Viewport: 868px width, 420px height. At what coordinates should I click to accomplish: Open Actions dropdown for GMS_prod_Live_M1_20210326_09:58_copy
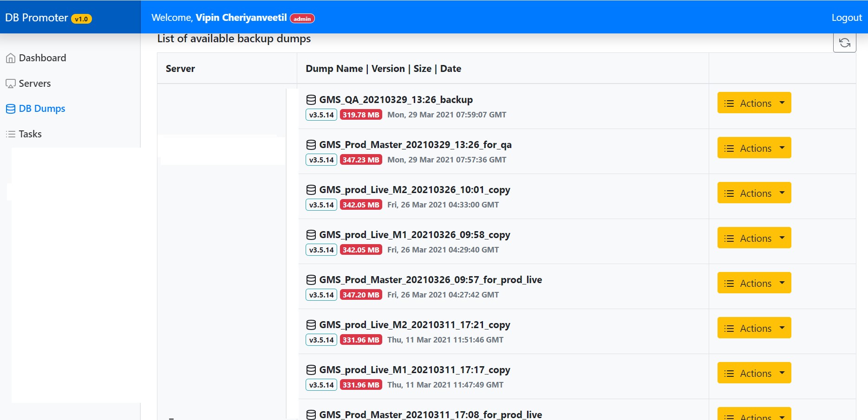coord(754,238)
